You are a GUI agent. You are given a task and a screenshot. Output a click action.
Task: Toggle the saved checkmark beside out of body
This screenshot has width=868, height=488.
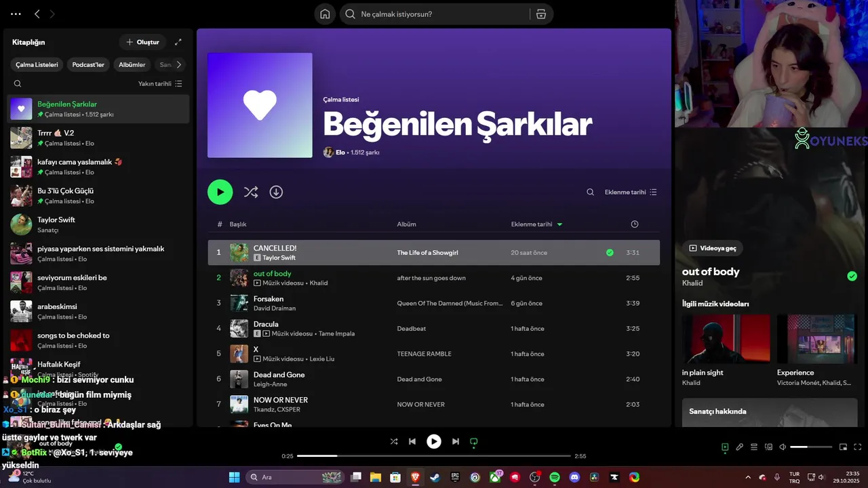[x=852, y=276]
